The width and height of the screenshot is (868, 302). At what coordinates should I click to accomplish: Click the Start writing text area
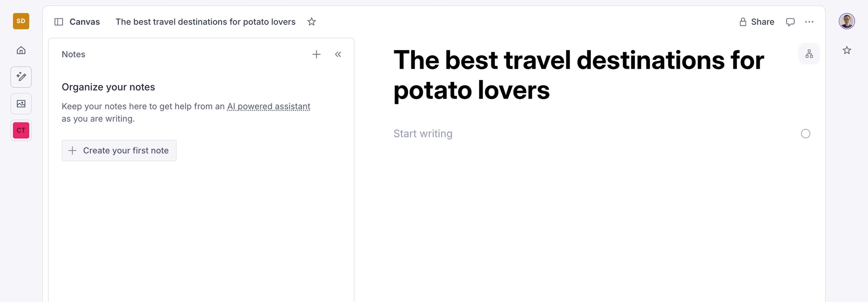(x=423, y=134)
